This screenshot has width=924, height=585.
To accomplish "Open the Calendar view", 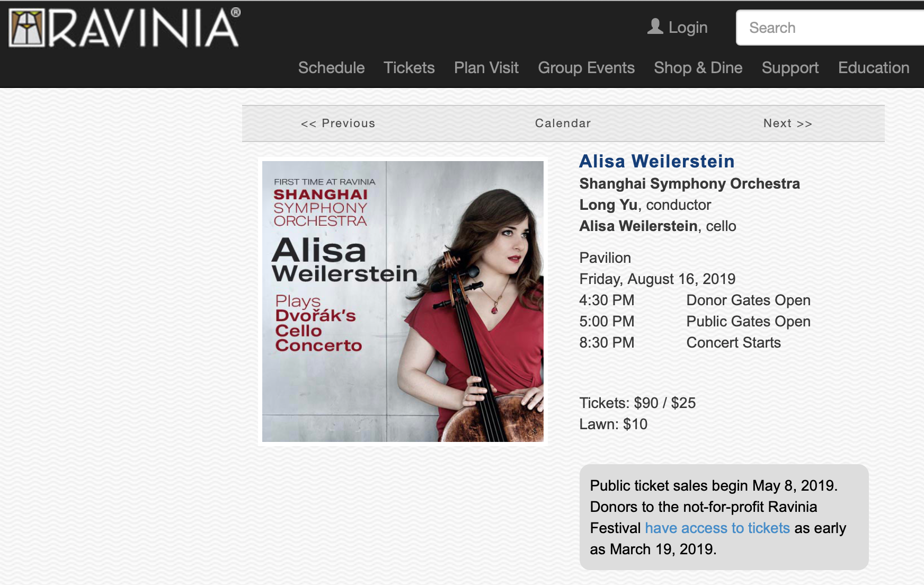I will tap(563, 123).
